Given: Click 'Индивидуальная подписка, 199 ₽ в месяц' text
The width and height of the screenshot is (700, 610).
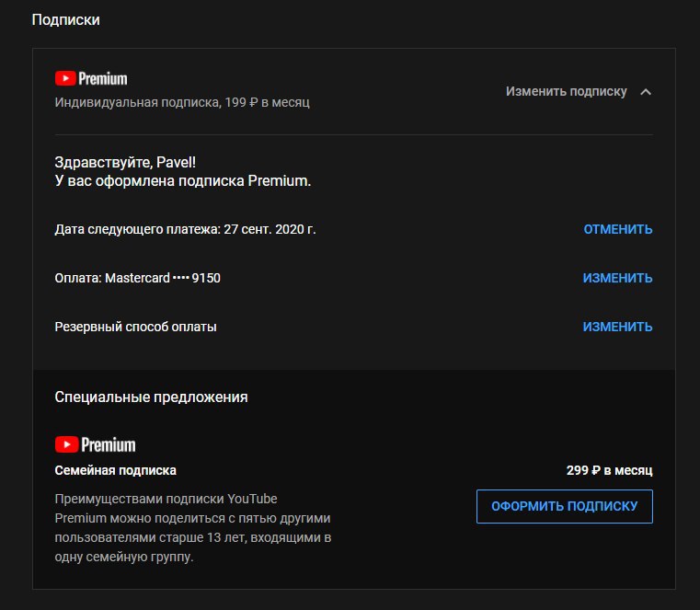Looking at the screenshot, I should pos(182,102).
